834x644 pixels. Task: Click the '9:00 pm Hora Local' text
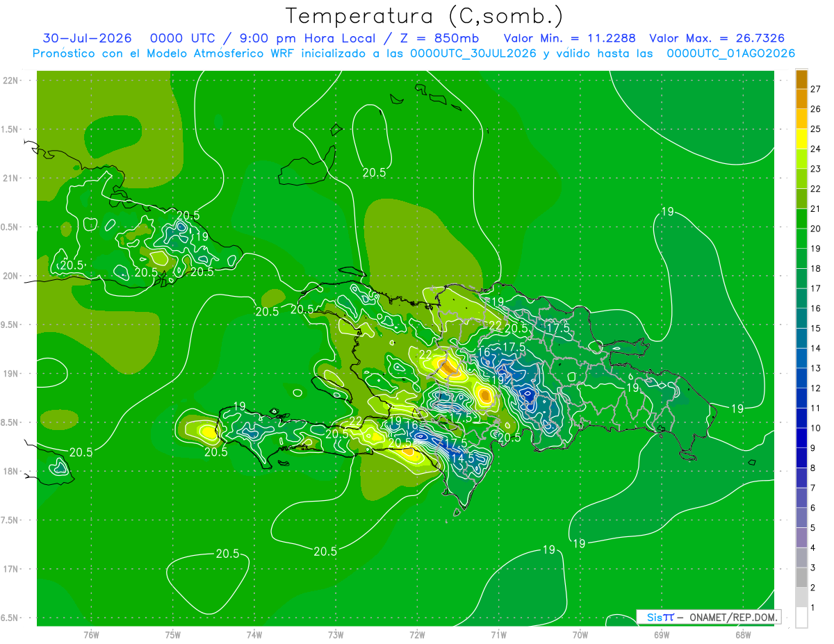[x=307, y=38]
